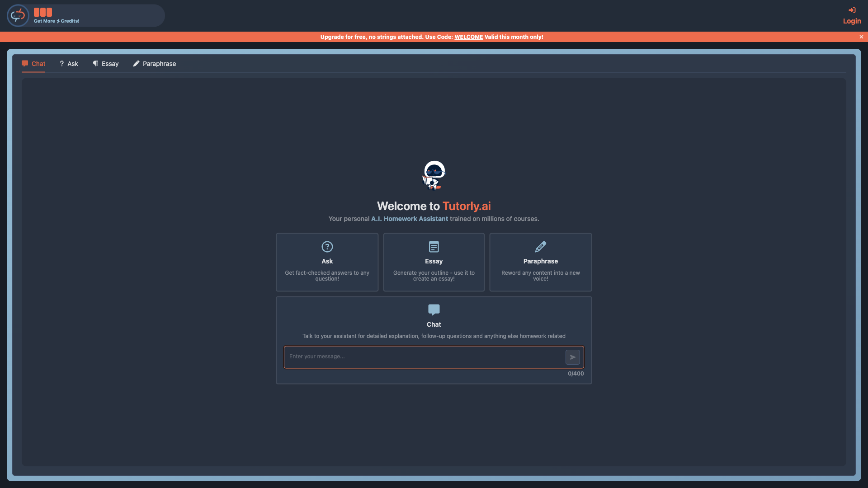Toggle the Essay feature card
Viewport: 868px width, 488px height.
pyautogui.click(x=434, y=262)
